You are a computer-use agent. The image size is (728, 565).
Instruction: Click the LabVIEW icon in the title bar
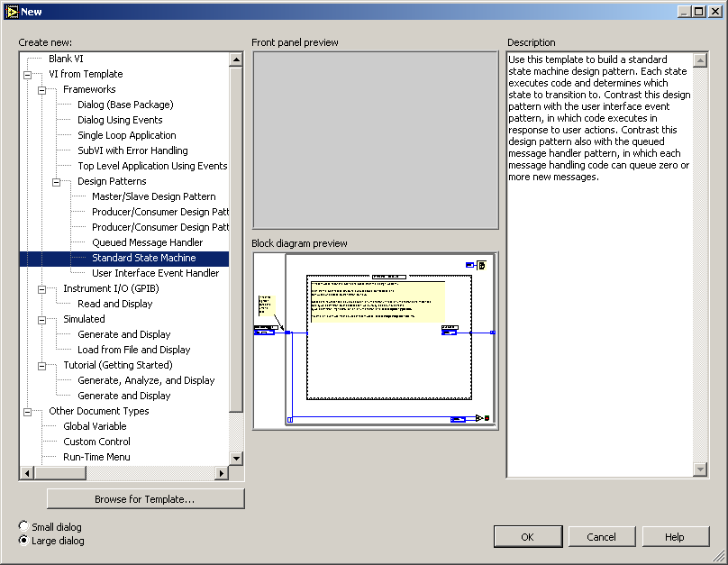(x=12, y=12)
